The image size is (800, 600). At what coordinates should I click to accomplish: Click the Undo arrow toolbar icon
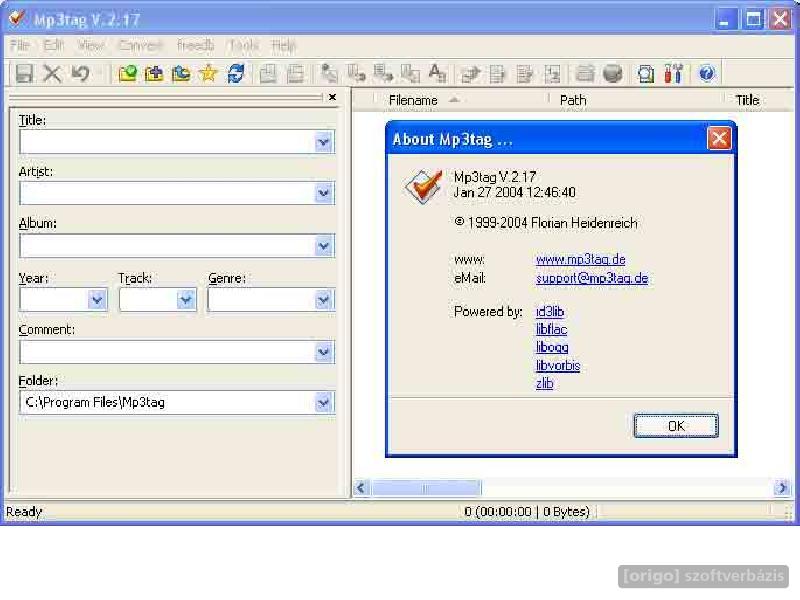pyautogui.click(x=80, y=73)
